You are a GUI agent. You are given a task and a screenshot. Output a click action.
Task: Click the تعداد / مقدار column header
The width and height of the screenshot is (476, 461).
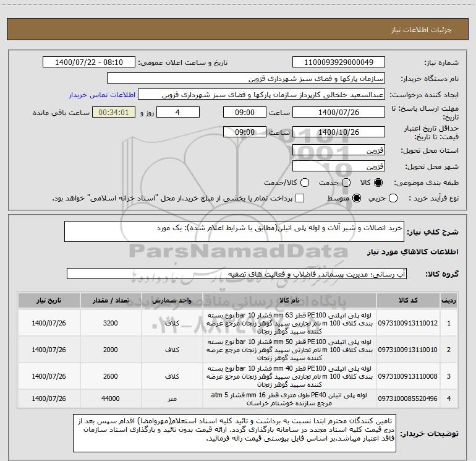click(x=111, y=301)
